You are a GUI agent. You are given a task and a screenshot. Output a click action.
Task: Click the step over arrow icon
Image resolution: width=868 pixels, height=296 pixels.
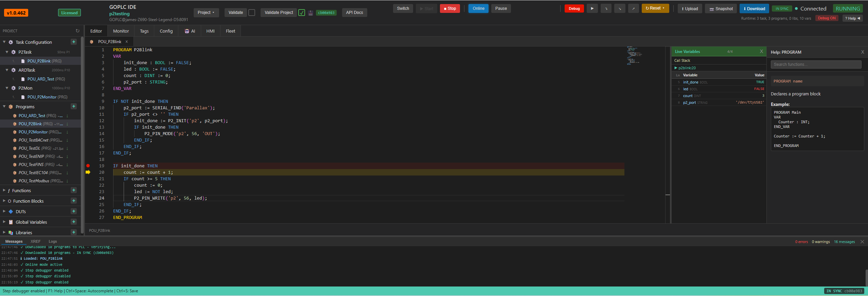point(606,8)
